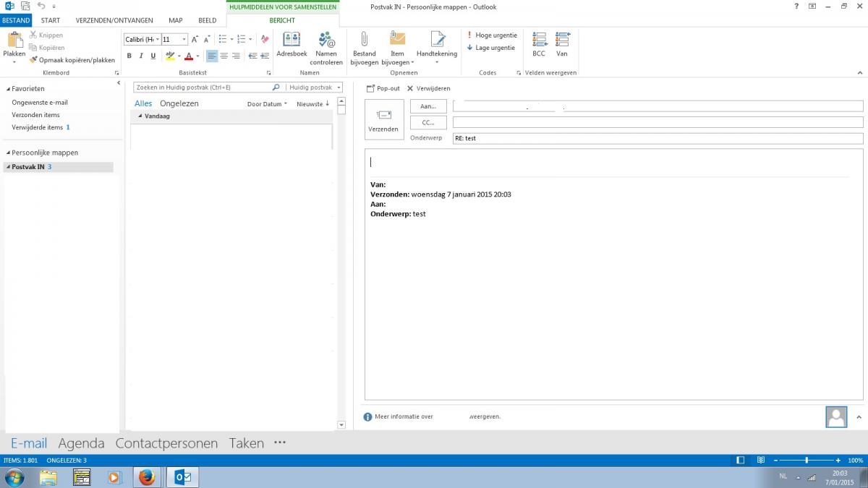Open media player from the taskbar
The width and height of the screenshot is (868, 488).
point(114,477)
